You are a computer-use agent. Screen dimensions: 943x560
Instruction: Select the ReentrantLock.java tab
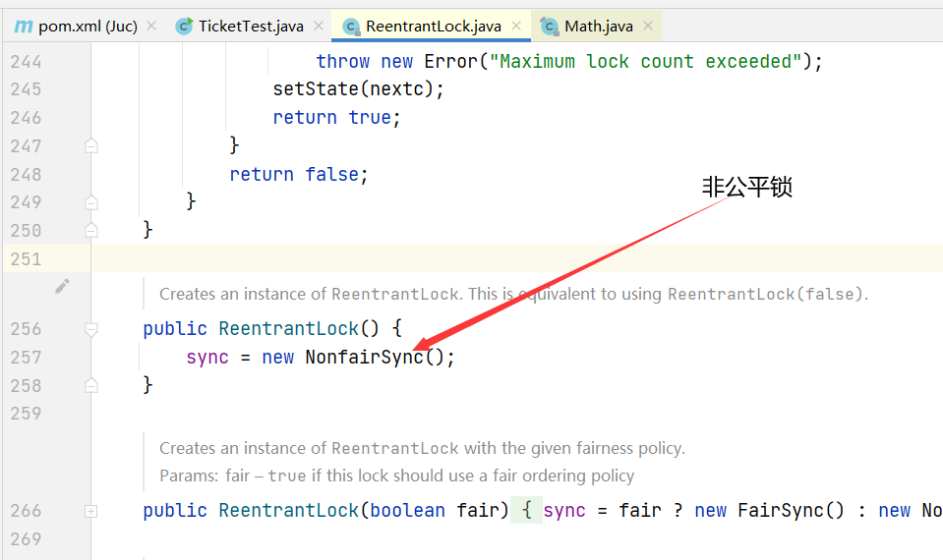pos(433,27)
